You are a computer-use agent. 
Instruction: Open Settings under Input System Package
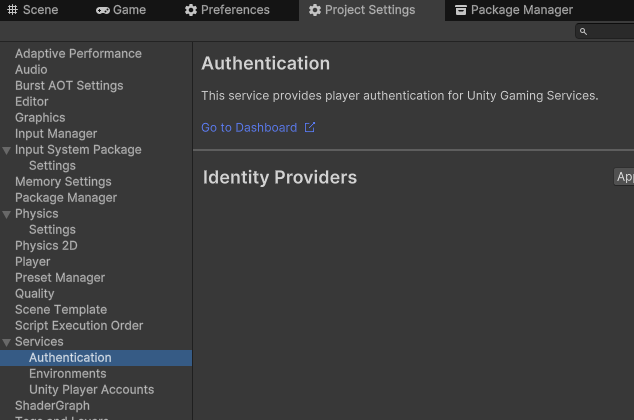pos(52,166)
